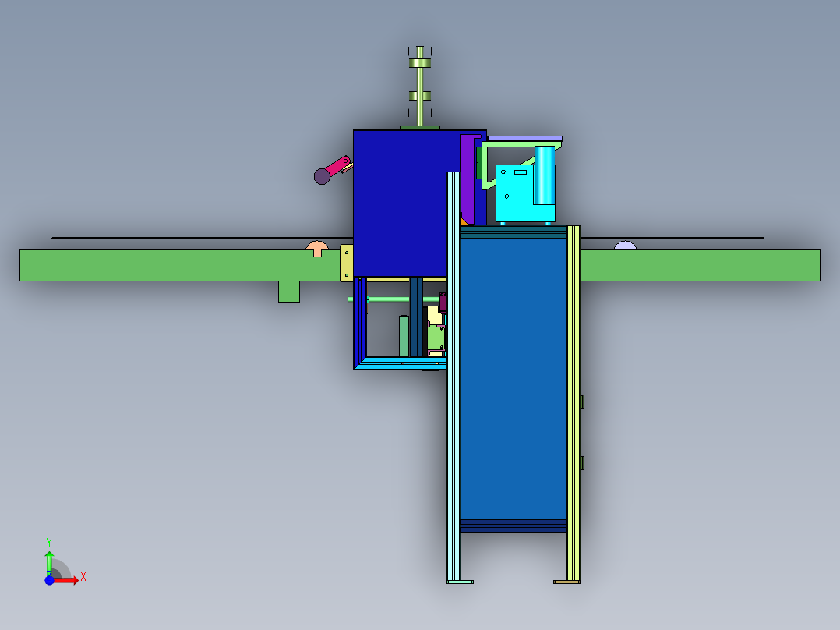The height and width of the screenshot is (630, 840).
Task: Select the right post foot plate
Action: click(566, 582)
